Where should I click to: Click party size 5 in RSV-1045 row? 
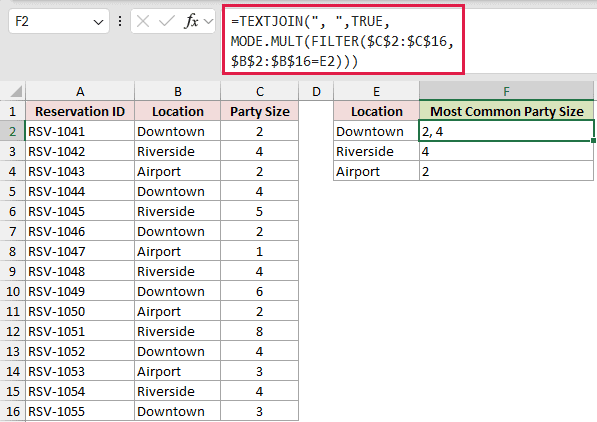[259, 211]
